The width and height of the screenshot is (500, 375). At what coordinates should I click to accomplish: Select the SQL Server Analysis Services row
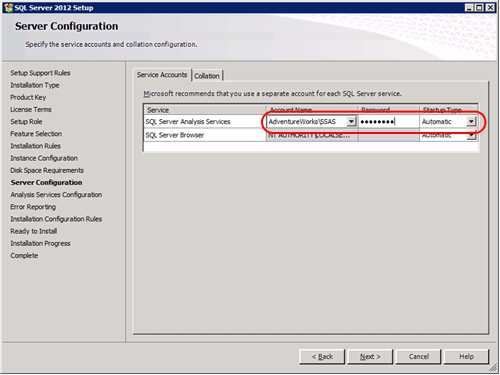(311, 122)
